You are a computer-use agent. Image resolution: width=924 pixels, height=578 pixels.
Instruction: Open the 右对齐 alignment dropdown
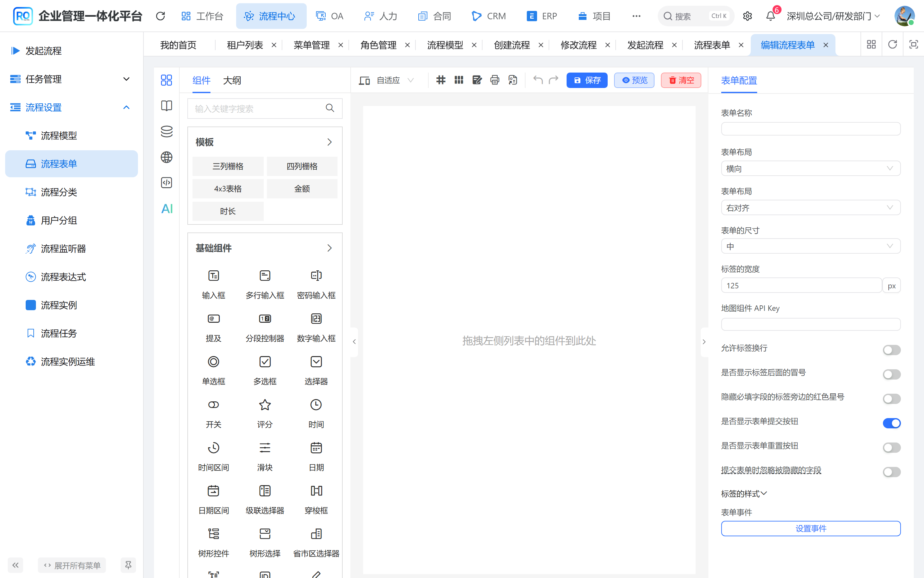point(811,207)
